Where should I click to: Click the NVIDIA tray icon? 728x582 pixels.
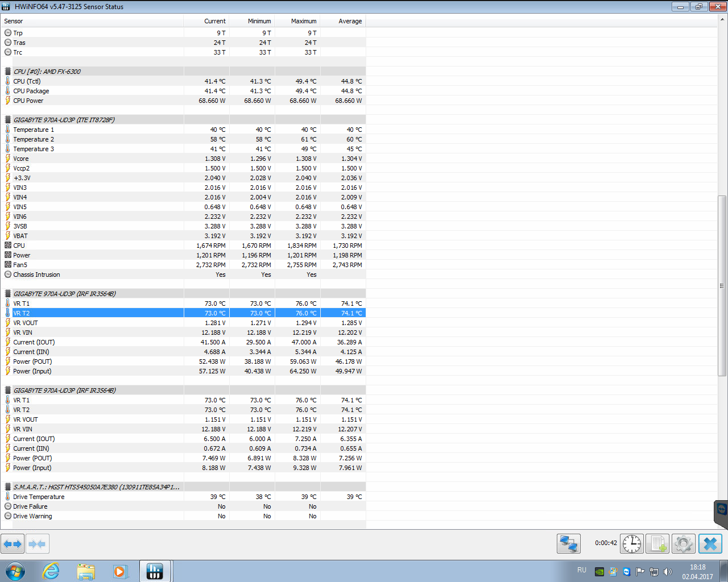click(x=599, y=572)
